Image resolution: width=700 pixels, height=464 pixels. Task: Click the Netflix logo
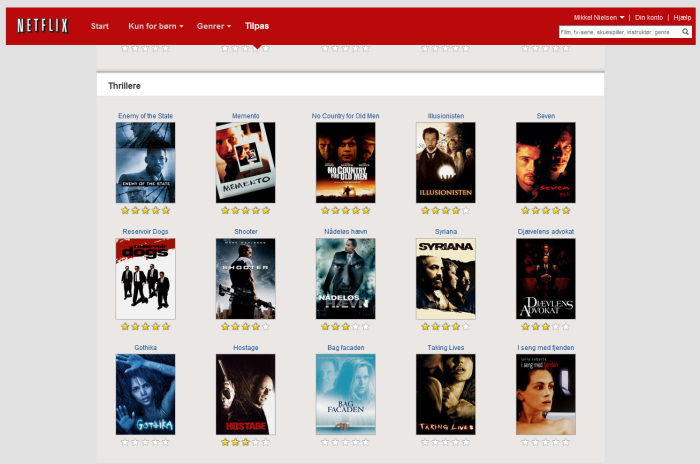coord(43,26)
